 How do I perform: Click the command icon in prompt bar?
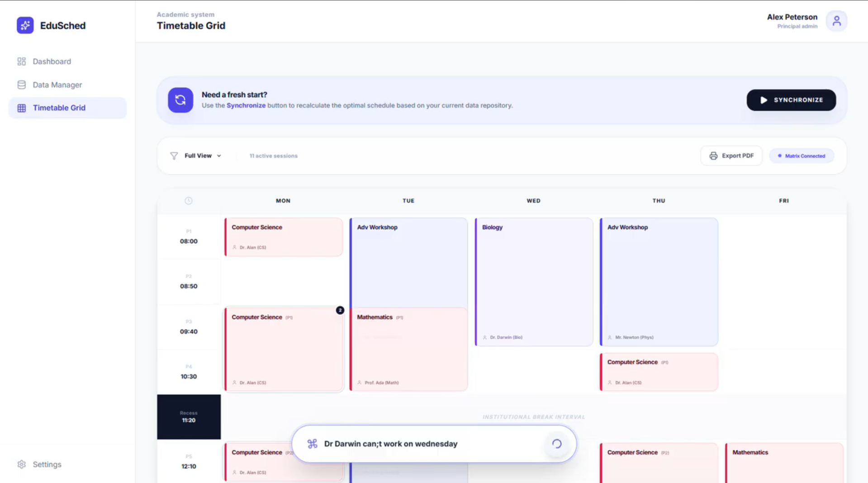click(x=312, y=444)
